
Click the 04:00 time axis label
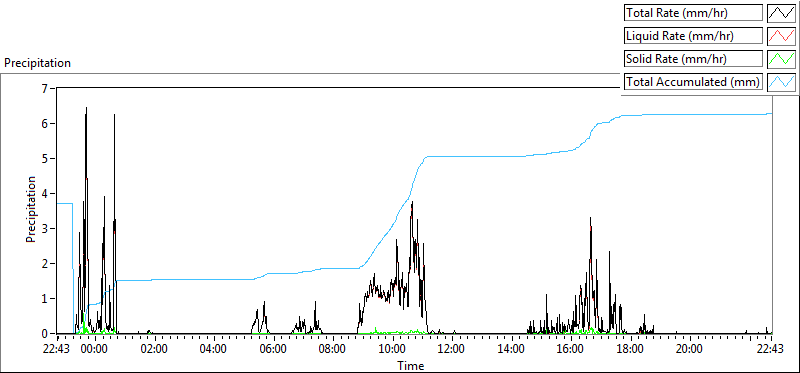[213, 350]
